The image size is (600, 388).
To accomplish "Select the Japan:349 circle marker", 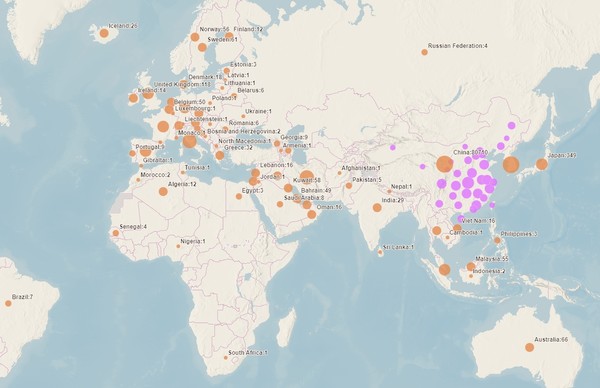I will click(541, 164).
